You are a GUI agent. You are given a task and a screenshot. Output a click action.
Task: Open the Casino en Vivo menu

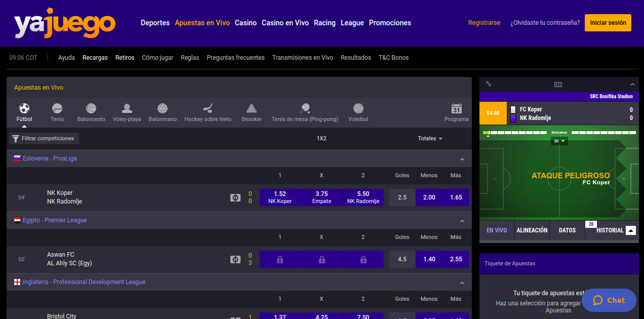click(285, 23)
